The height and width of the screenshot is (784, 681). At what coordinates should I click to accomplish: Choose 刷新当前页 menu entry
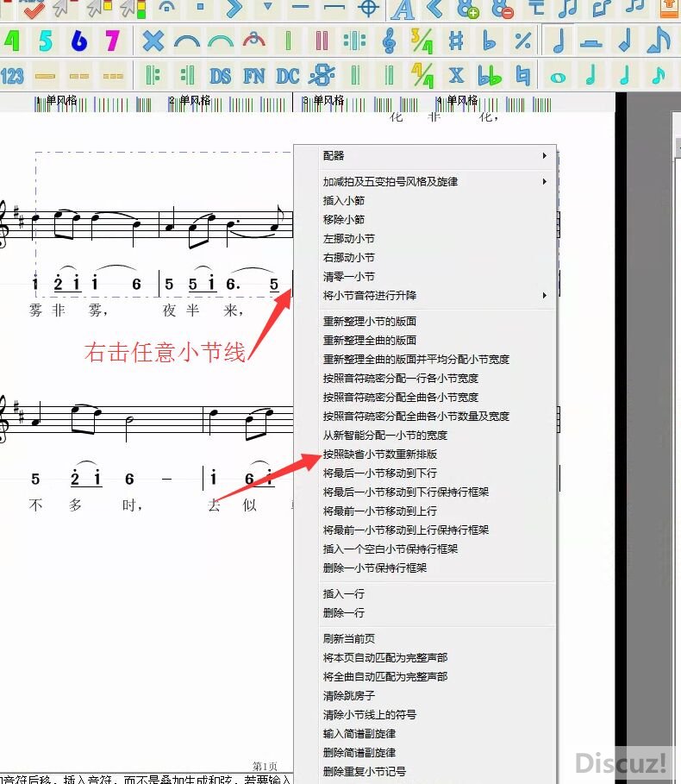[349, 638]
